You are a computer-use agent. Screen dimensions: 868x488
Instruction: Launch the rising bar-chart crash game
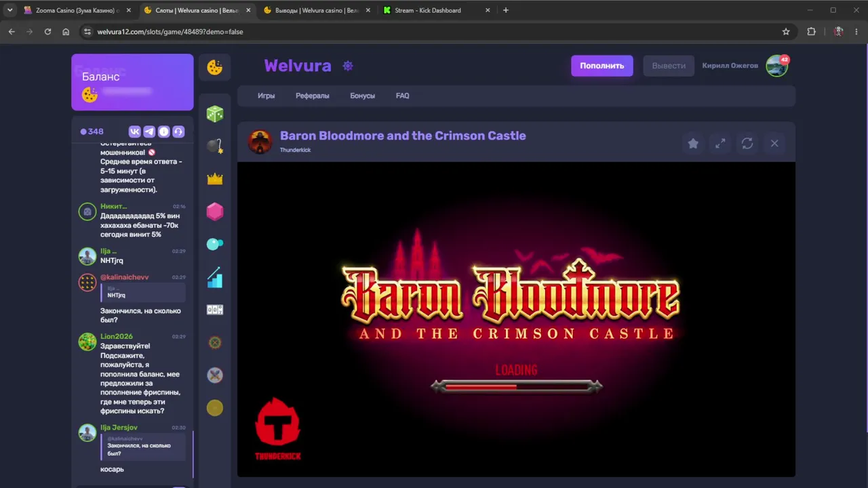[x=215, y=277]
